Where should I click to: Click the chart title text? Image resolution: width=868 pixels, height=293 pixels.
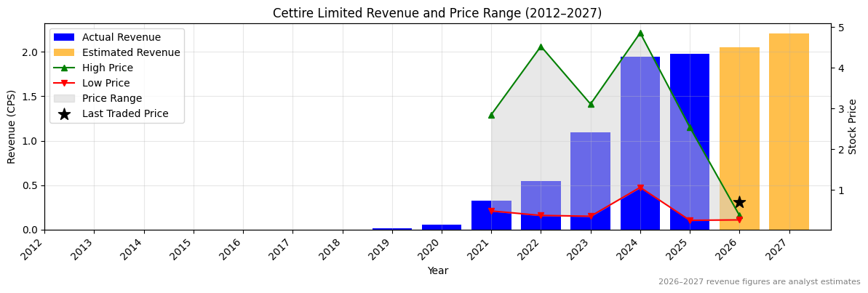[x=437, y=13]
